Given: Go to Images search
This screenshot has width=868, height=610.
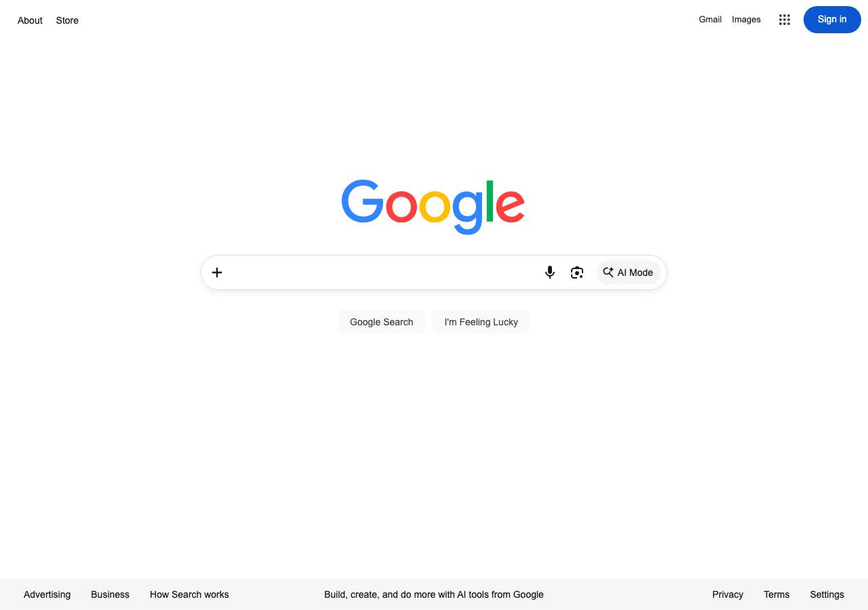Looking at the screenshot, I should [x=746, y=20].
